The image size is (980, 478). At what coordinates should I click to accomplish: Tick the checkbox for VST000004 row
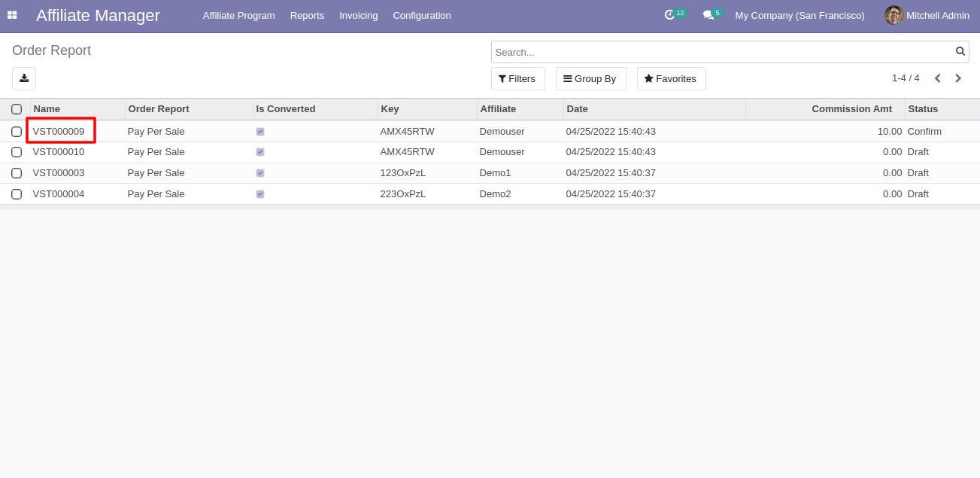click(17, 194)
